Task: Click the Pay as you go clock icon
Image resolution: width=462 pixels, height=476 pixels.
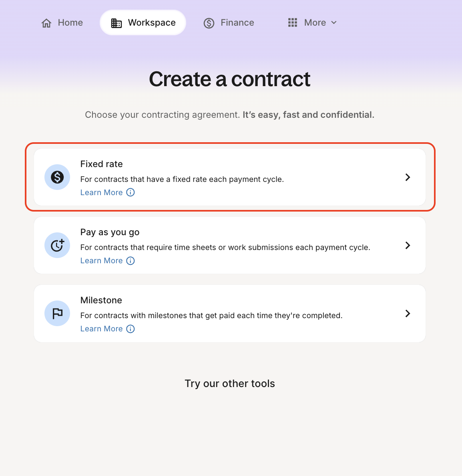Action: point(57,245)
